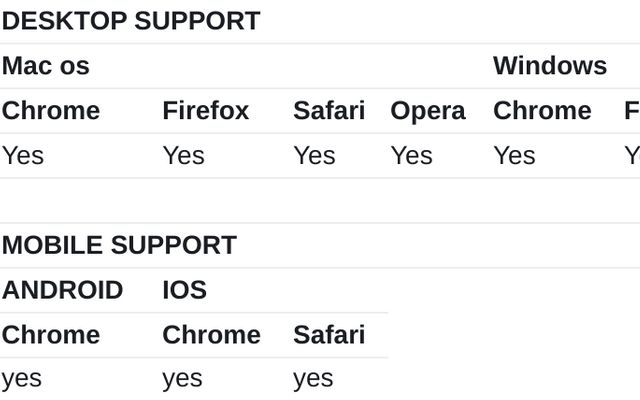
Task: Select the Windows column group header
Action: tap(550, 66)
